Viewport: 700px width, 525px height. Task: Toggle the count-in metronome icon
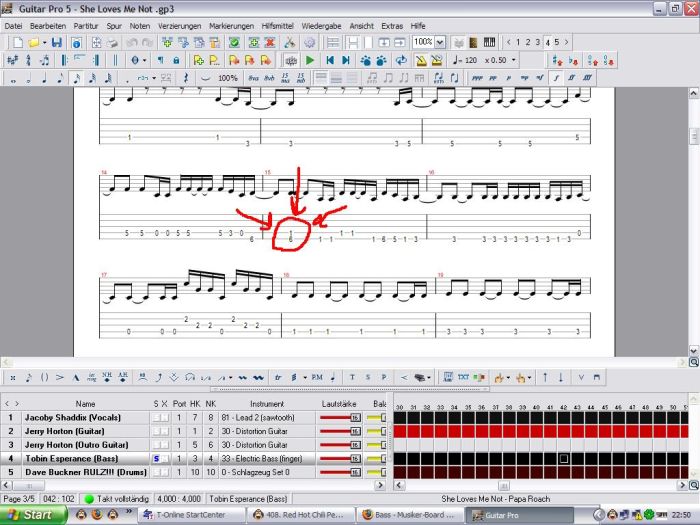(x=437, y=60)
